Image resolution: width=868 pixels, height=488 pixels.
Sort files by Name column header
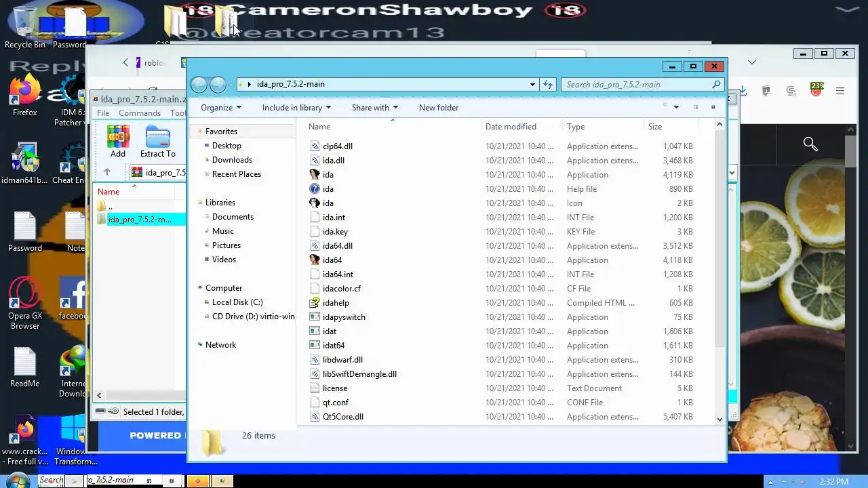click(319, 127)
